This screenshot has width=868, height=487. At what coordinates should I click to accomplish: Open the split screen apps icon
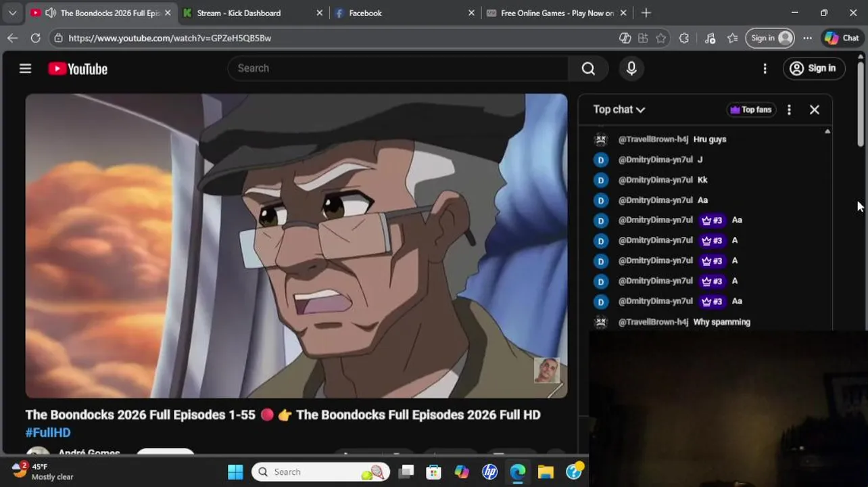point(643,38)
